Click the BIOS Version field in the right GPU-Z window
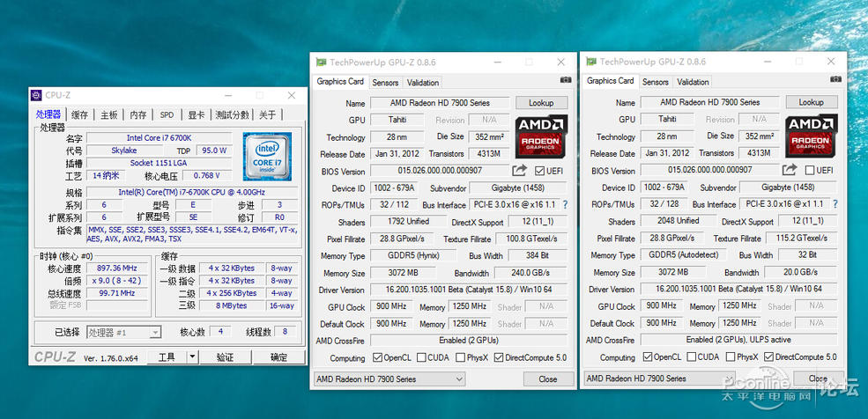868x419 pixels. 710,170
